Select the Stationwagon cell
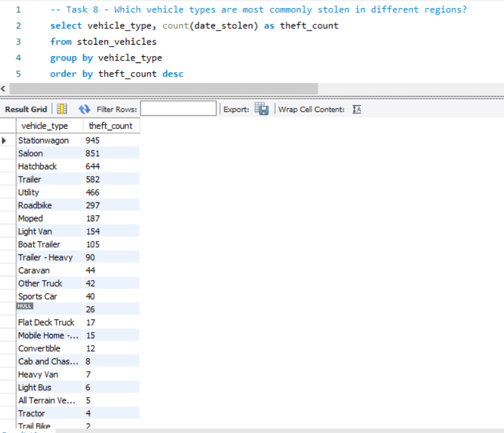The height and width of the screenshot is (433, 504). point(43,141)
